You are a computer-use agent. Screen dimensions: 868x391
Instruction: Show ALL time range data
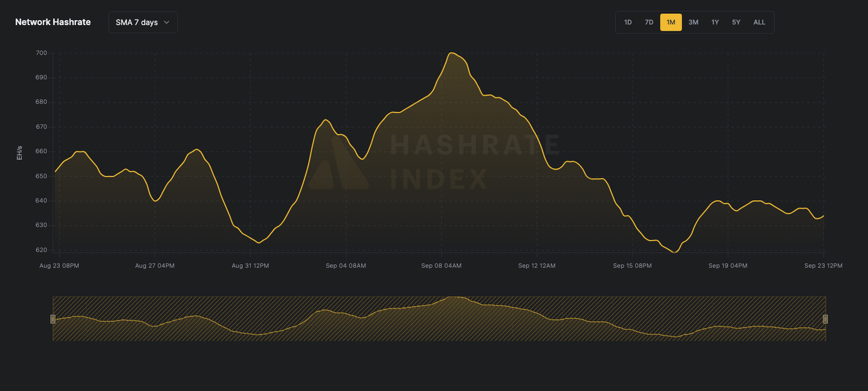click(760, 22)
